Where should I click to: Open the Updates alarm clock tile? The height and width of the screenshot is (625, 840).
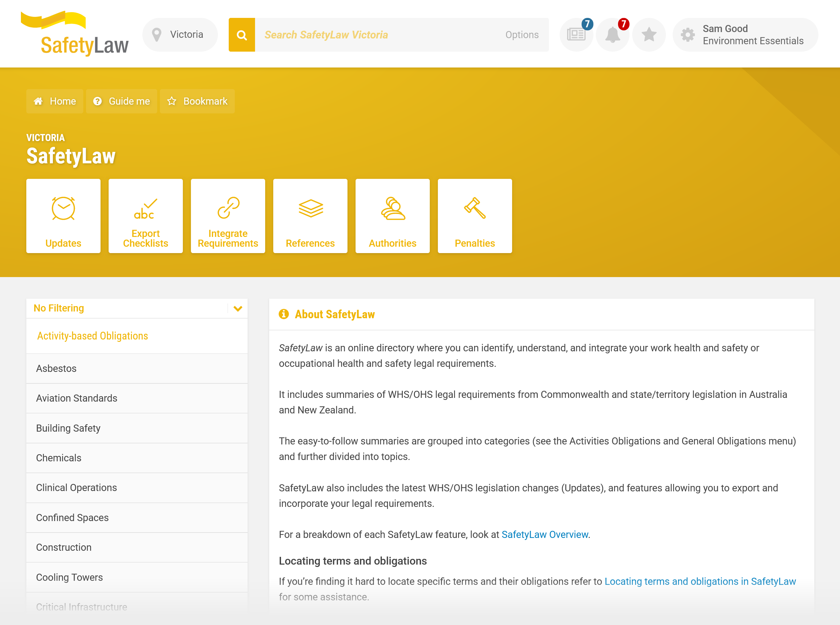(63, 216)
